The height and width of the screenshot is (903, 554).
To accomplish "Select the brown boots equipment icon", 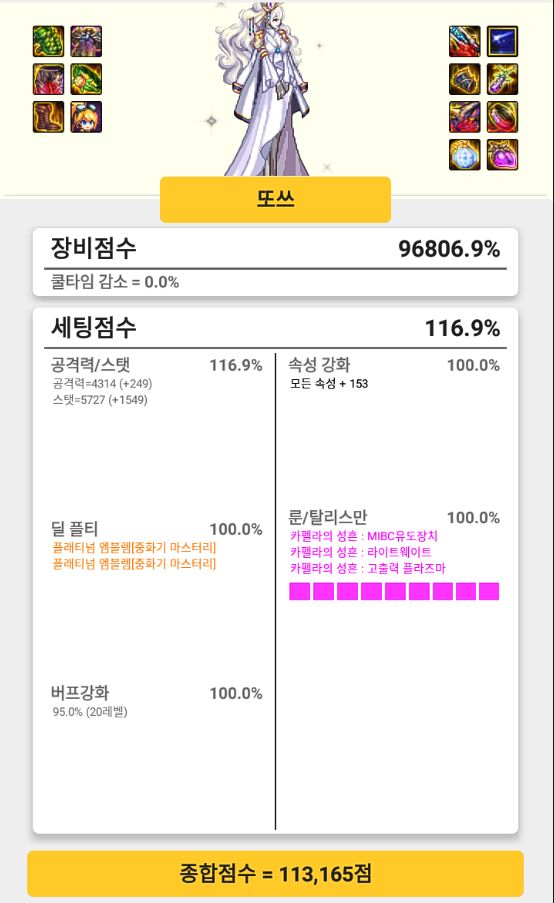I will pos(48,117).
